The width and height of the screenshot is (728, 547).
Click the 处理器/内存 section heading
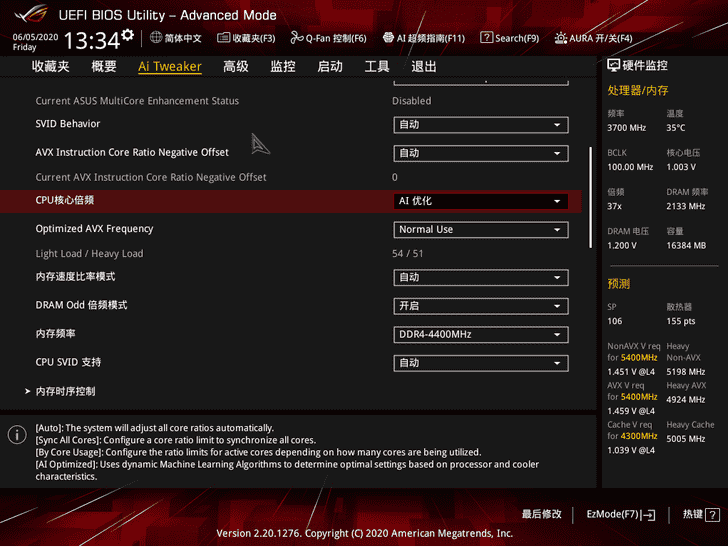pos(637,90)
